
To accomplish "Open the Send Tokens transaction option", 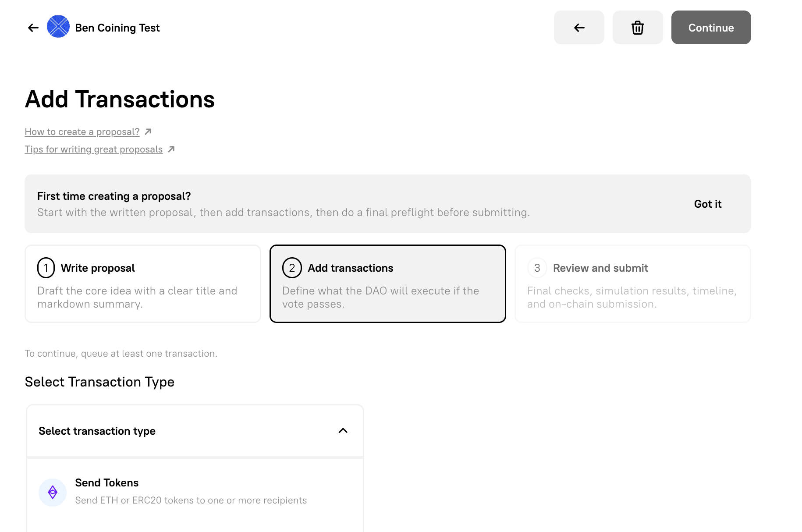I will [x=175, y=491].
